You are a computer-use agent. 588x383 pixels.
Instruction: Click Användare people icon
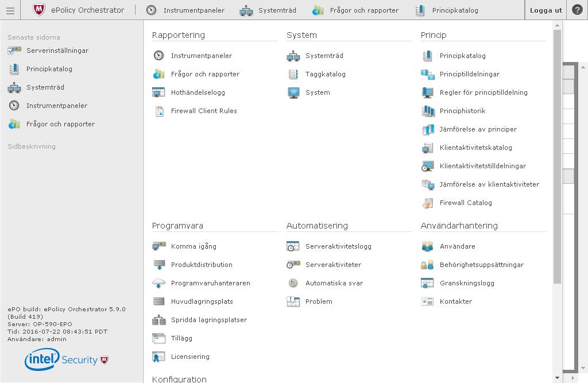(x=427, y=246)
